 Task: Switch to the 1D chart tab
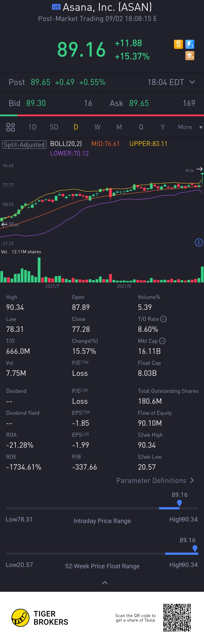pyautogui.click(x=32, y=127)
